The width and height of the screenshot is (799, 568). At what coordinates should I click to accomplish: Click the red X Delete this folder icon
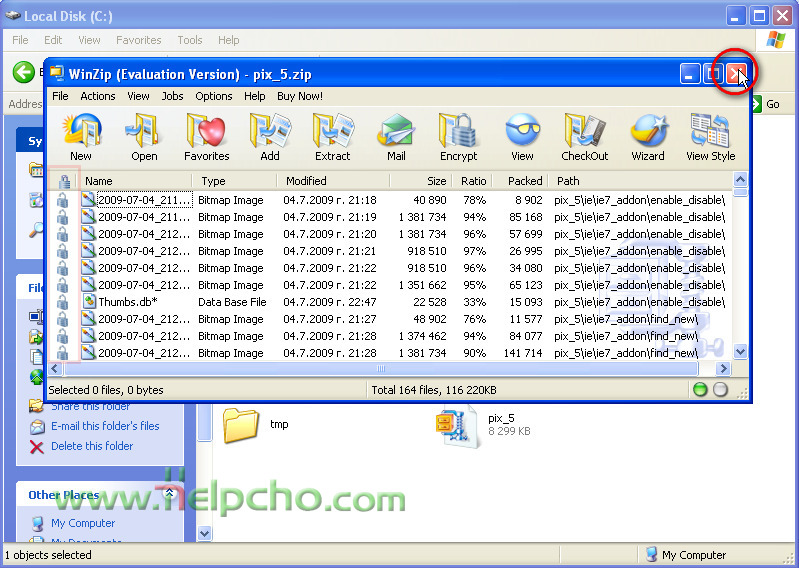pos(37,447)
